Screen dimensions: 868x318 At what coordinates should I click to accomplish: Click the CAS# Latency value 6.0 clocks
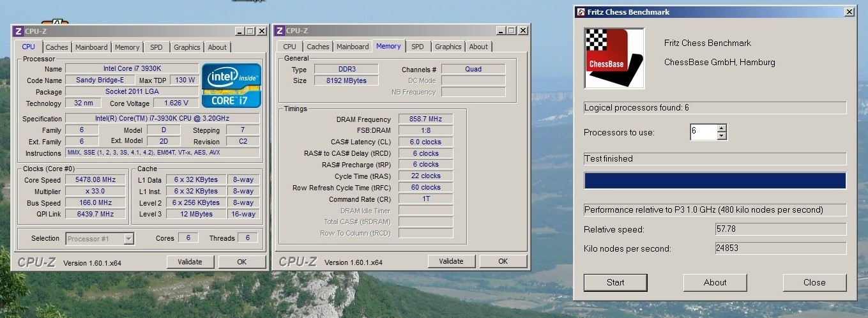[x=426, y=142]
